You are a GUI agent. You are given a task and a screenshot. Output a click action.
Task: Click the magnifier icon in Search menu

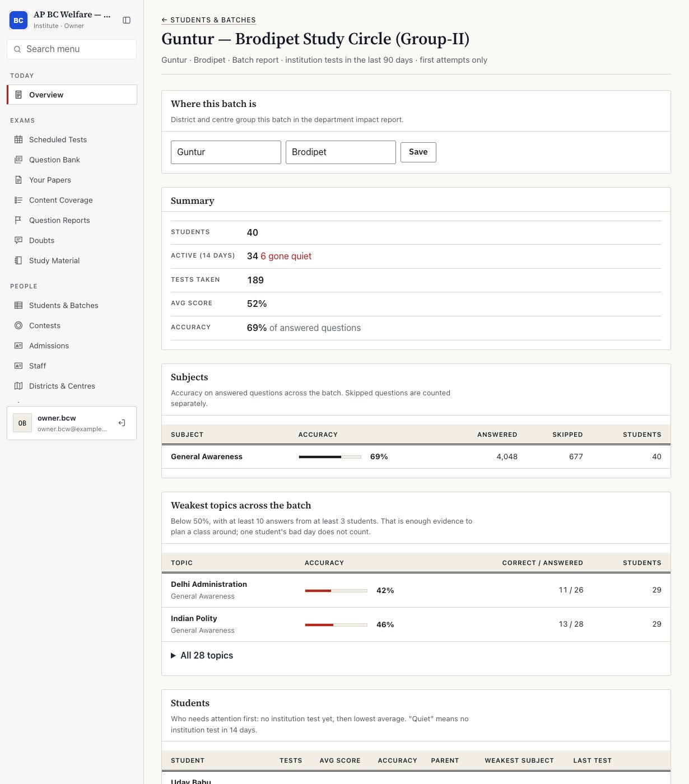pos(17,49)
